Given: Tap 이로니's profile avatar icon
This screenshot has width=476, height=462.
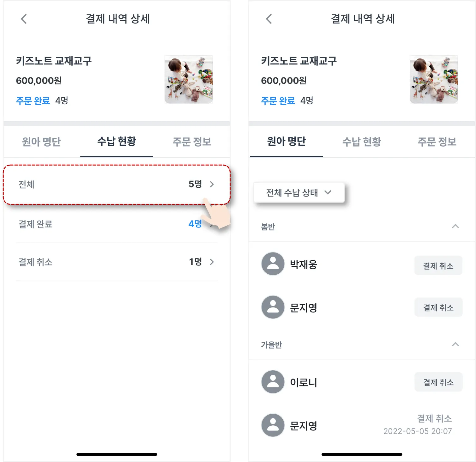Looking at the screenshot, I should pos(273,382).
